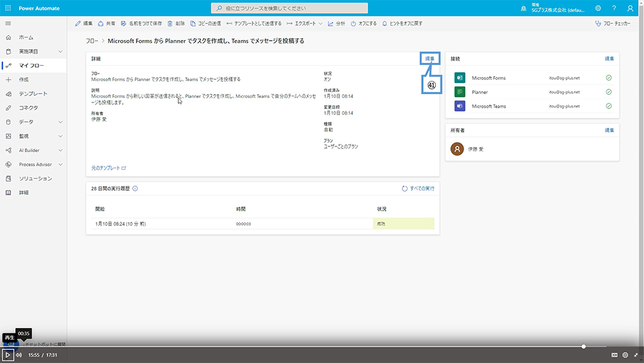Image resolution: width=644 pixels, height=363 pixels.
Task: Open the settings gear in header
Action: [598, 8]
